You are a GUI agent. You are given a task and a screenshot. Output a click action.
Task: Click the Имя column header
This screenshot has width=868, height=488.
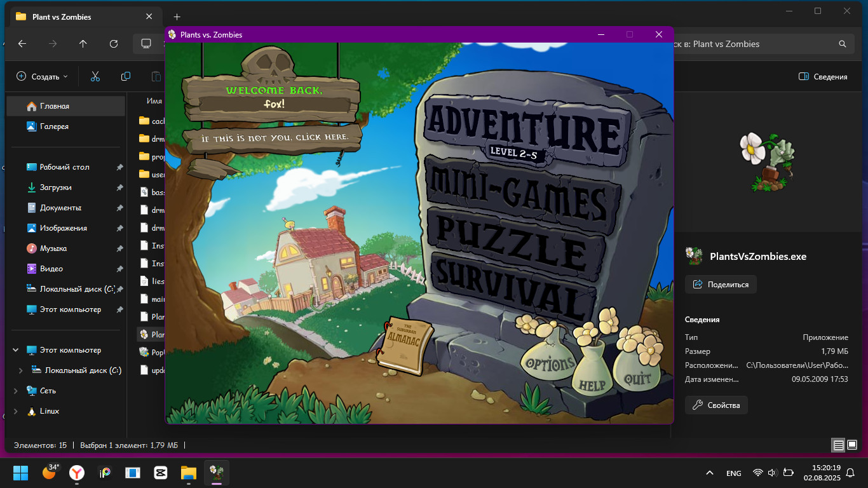point(154,100)
